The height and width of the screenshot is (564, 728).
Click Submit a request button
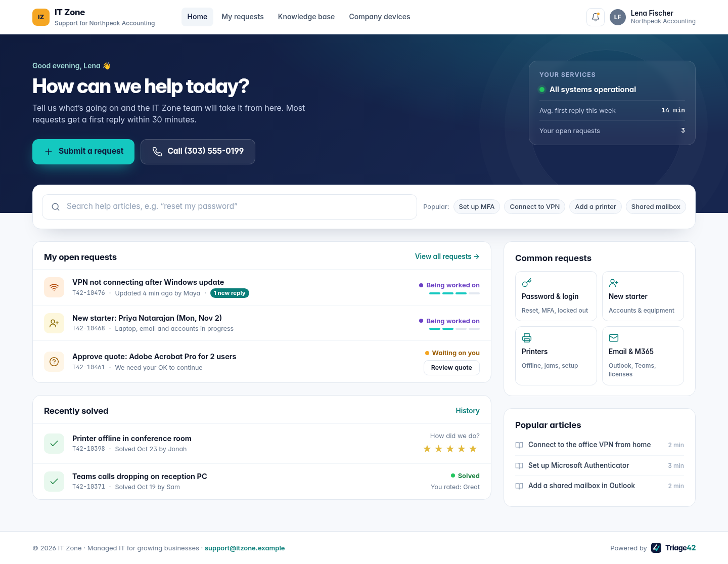[x=83, y=152]
